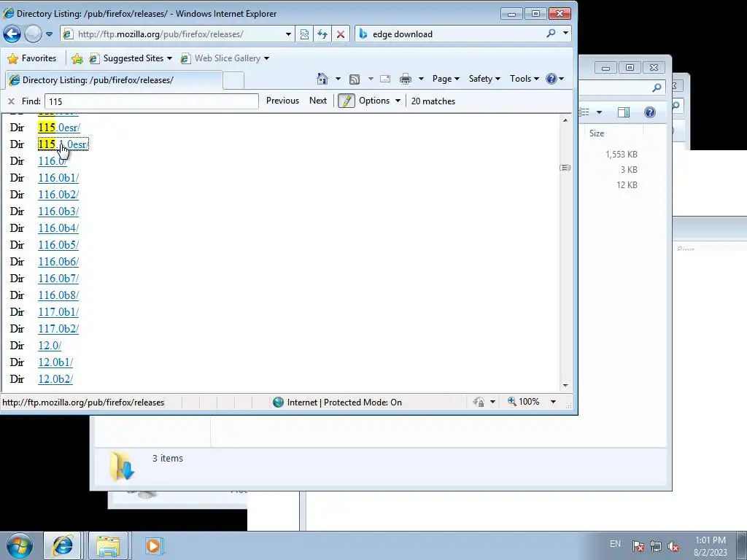This screenshot has width=747, height=560.
Task: Click the Refresh page icon
Action: pos(322,34)
